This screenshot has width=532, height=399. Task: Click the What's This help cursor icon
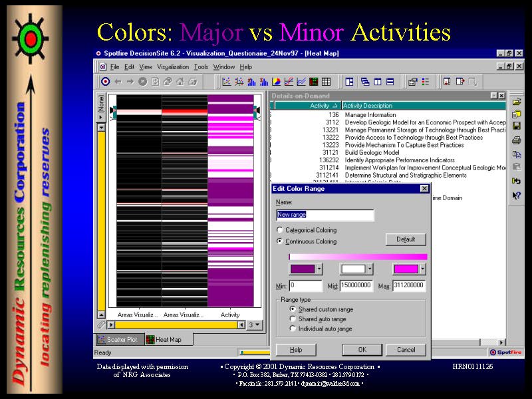coord(516,195)
